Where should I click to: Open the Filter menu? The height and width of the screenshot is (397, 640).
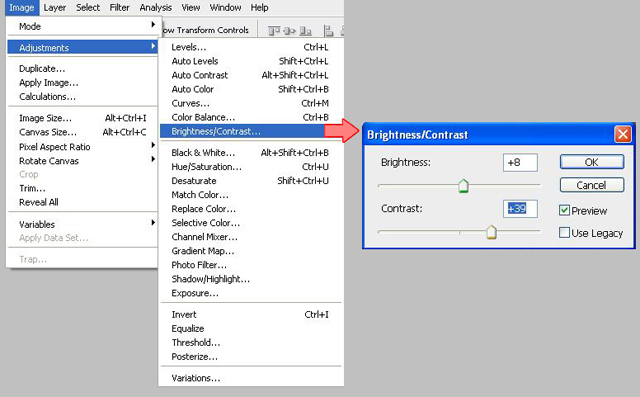coord(119,8)
